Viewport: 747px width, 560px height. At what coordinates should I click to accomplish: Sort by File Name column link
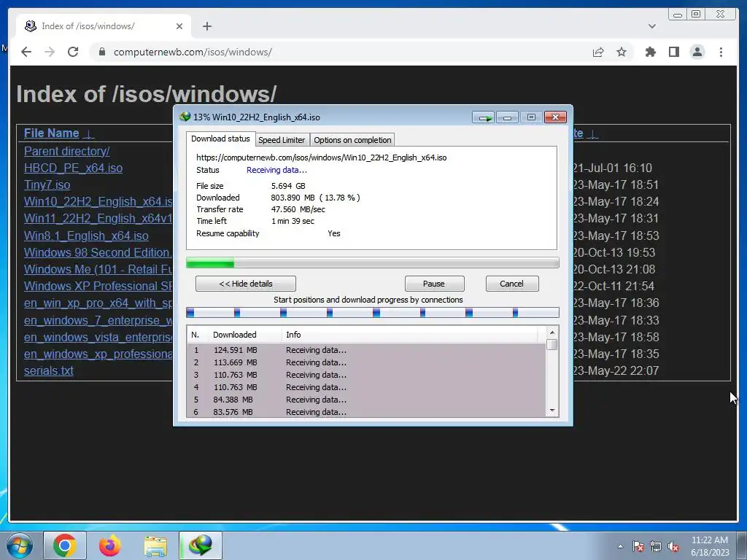(x=52, y=133)
